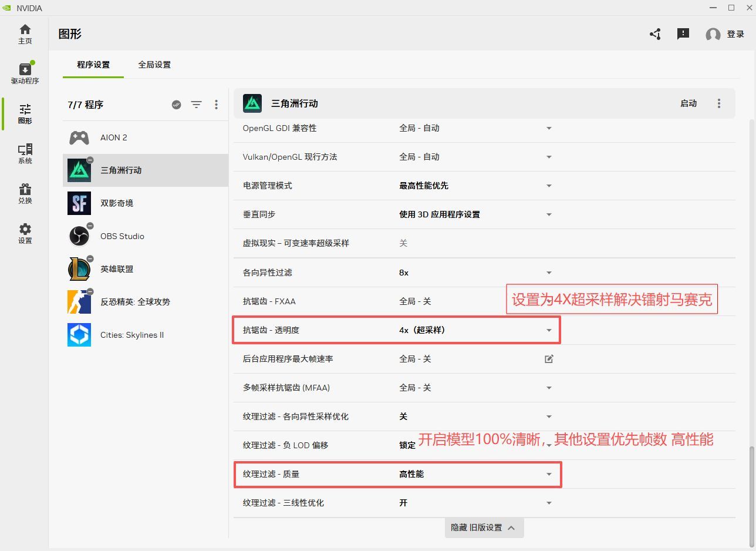
Task: Select Cities: Skylines II in program list
Action: [x=146, y=335]
